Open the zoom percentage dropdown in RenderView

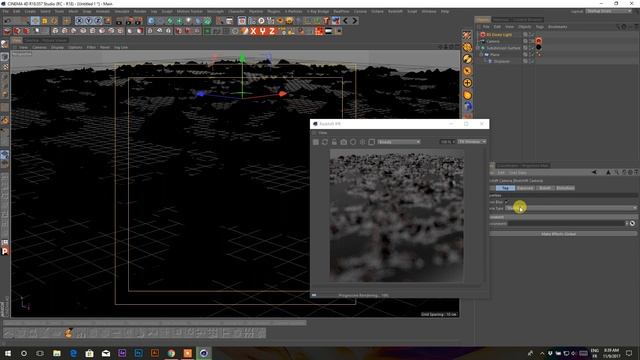point(447,142)
